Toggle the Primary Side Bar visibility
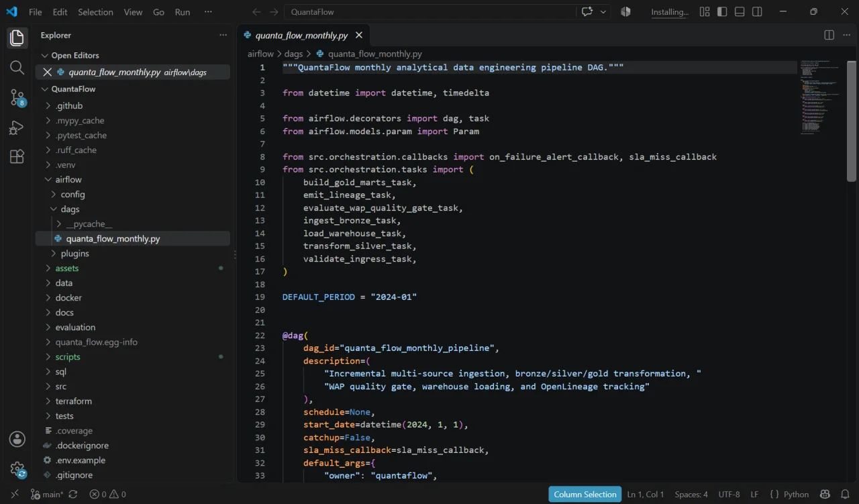The height and width of the screenshot is (504, 859). coord(722,12)
